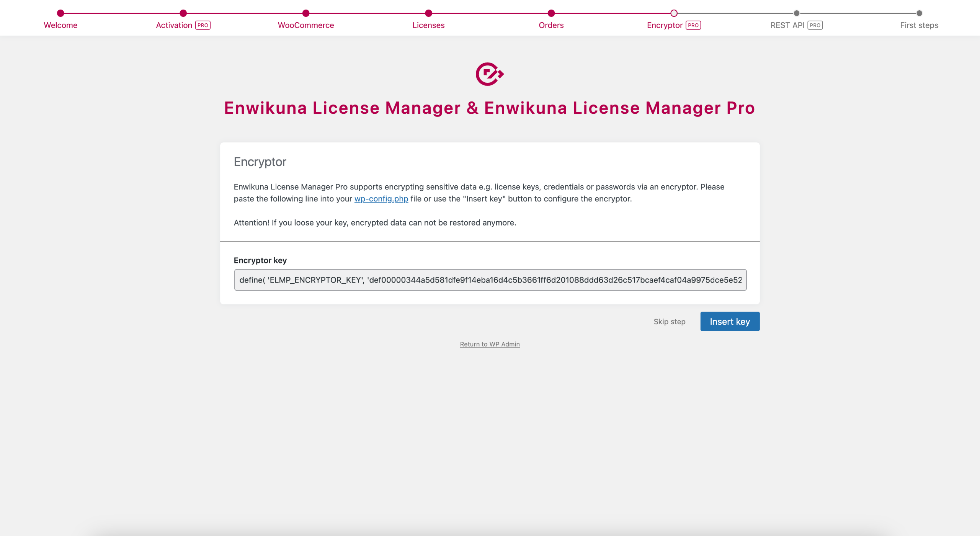Viewport: 980px width, 536px height.
Task: Click the Welcome step dot marker
Action: [x=60, y=13]
